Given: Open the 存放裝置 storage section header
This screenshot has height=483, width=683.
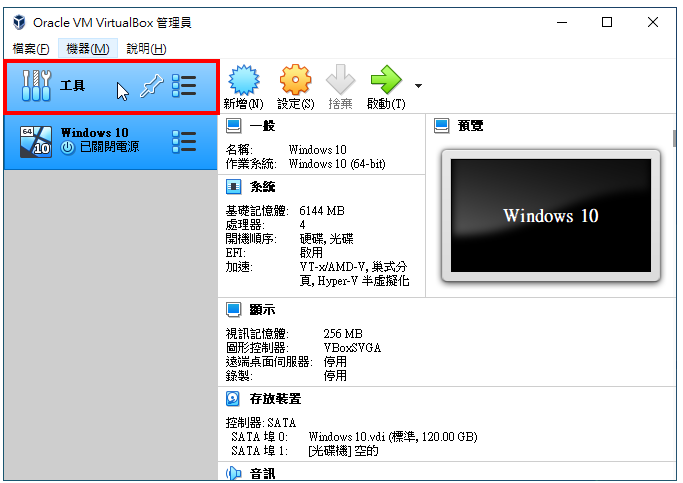Looking at the screenshot, I should point(275,399).
